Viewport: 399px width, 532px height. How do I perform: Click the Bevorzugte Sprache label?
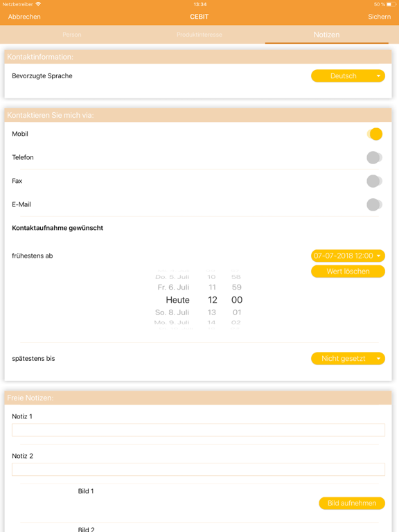[x=42, y=76]
